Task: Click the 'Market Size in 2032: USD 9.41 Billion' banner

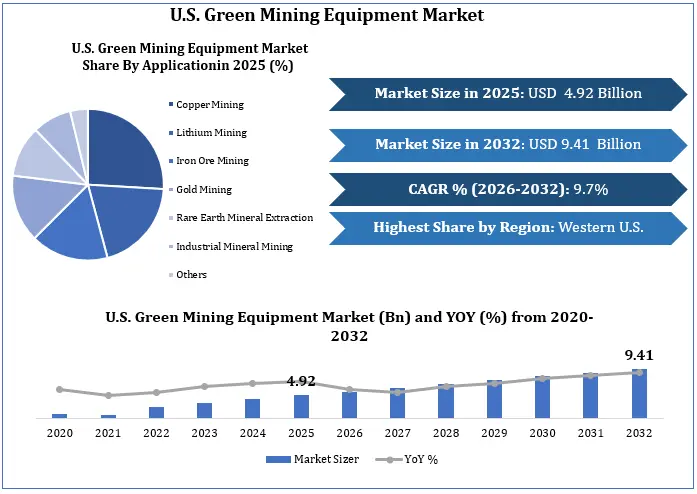Action: pos(508,145)
